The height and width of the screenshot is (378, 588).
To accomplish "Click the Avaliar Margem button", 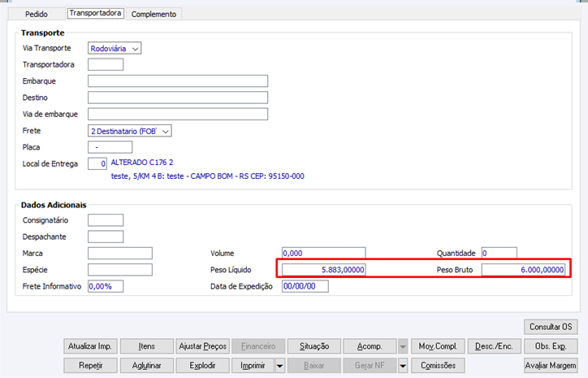I will click(551, 365).
